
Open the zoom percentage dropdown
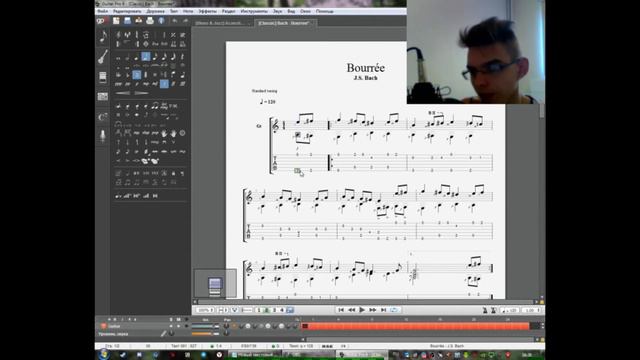[205, 310]
